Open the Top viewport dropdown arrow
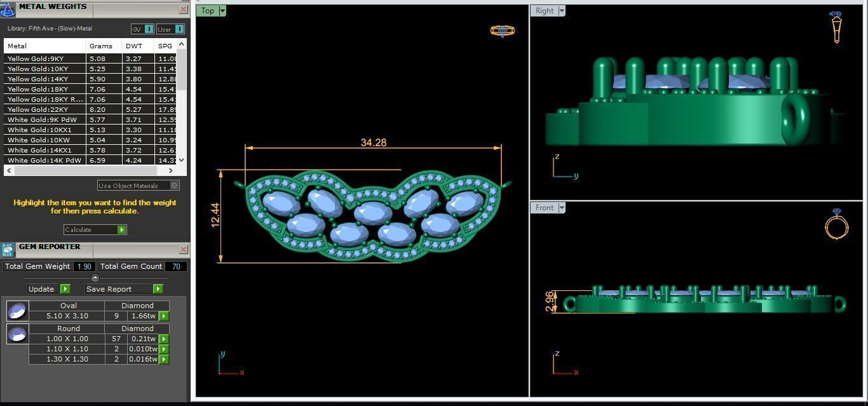 222,11
